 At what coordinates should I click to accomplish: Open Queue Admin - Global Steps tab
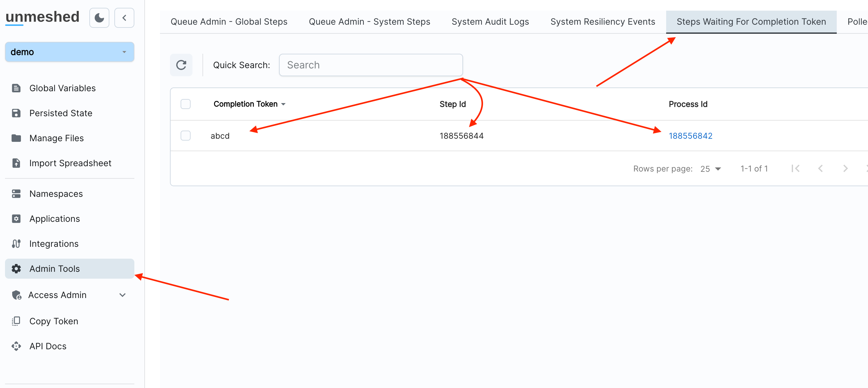tap(229, 22)
